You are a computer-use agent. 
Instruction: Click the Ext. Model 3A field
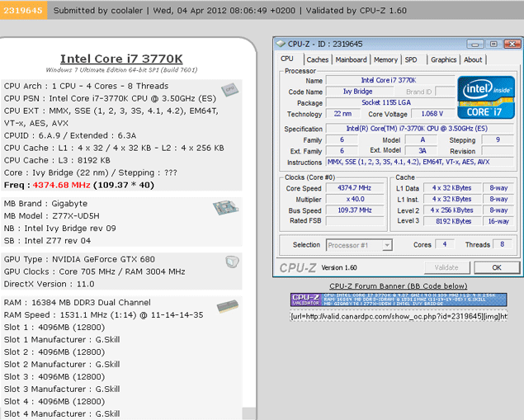click(x=422, y=151)
